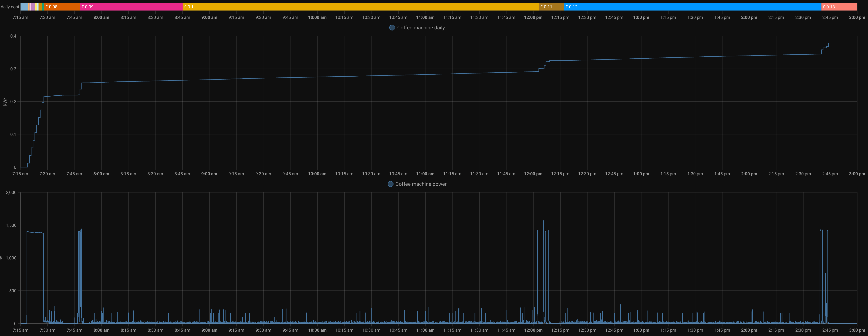
Task: Select the £ 0.12 blue cost segment
Action: click(693, 7)
